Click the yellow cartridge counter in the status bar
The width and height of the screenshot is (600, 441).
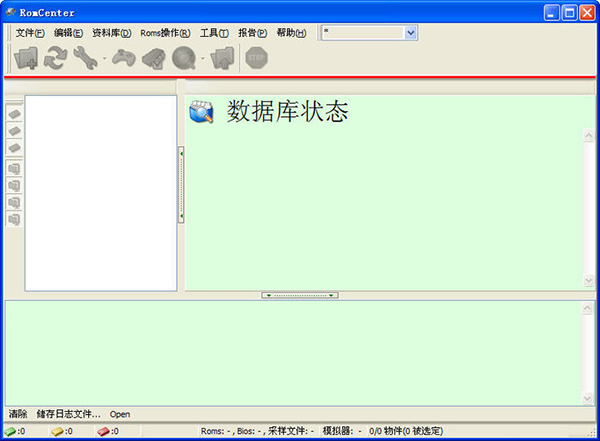tap(62, 431)
